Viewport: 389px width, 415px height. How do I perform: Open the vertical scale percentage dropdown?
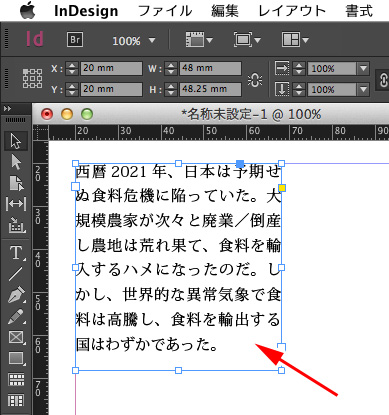click(x=363, y=89)
